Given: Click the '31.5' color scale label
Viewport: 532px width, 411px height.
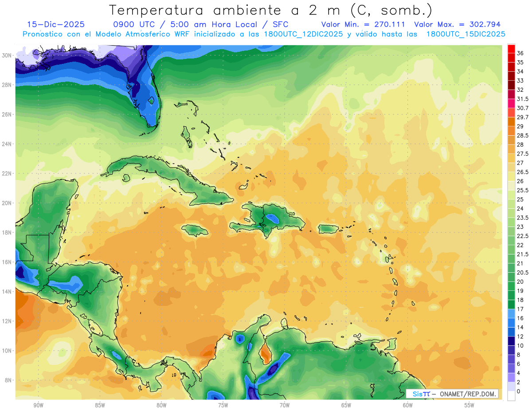Looking at the screenshot, I should (x=523, y=99).
